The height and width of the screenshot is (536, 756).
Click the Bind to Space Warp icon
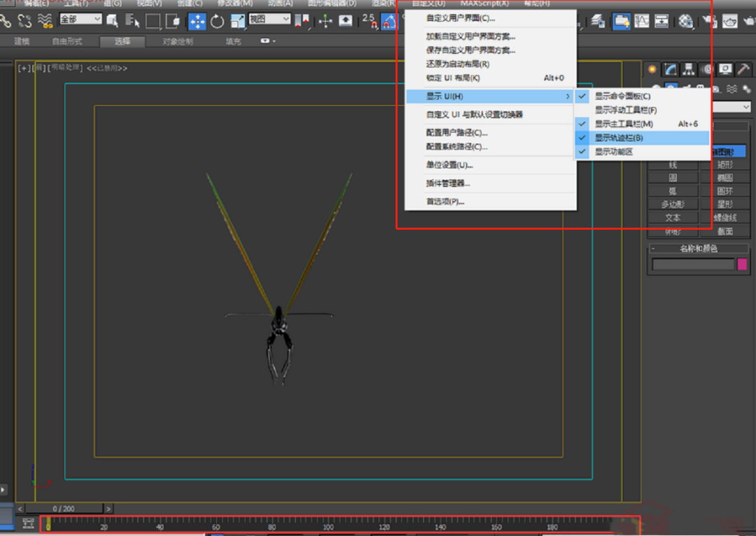tap(45, 21)
